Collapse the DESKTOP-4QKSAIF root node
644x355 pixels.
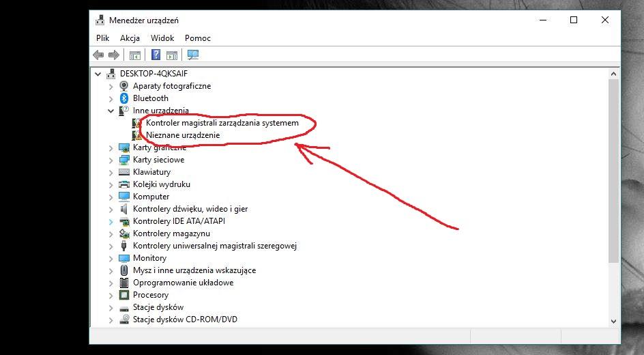coord(98,74)
